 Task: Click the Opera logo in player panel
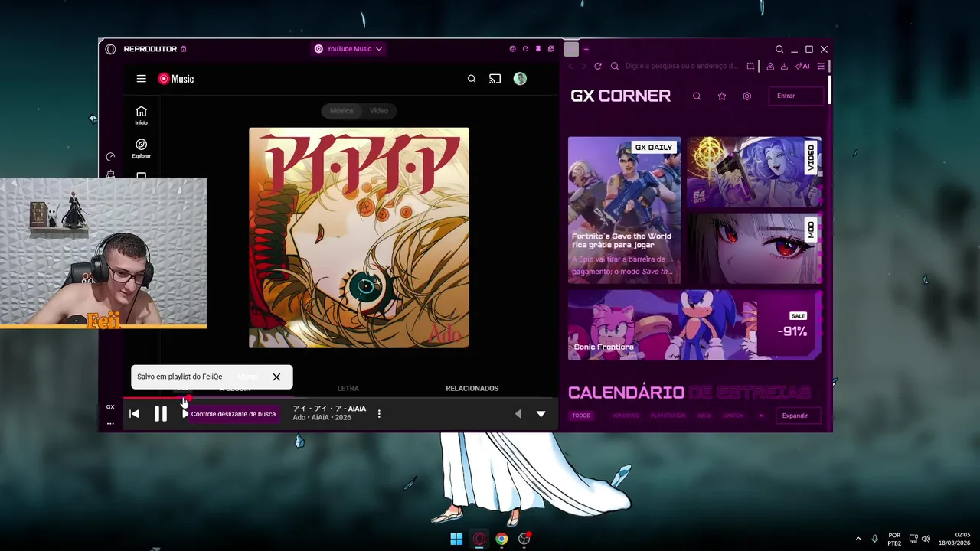pyautogui.click(x=110, y=49)
